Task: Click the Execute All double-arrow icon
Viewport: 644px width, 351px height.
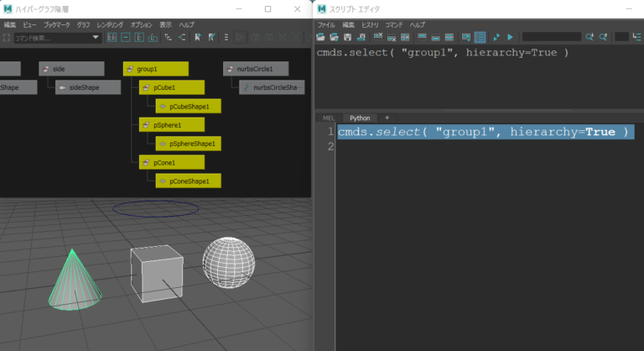Action: (x=496, y=37)
